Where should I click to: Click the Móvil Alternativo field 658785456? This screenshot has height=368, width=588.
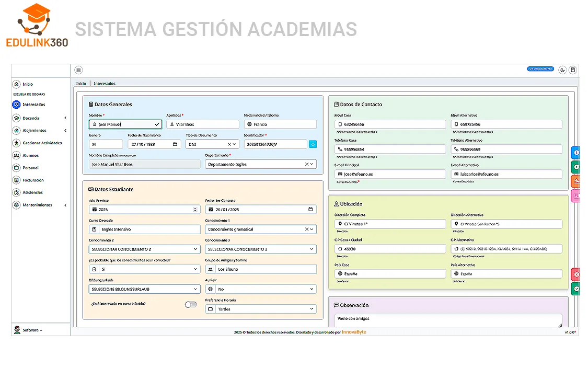pos(506,124)
